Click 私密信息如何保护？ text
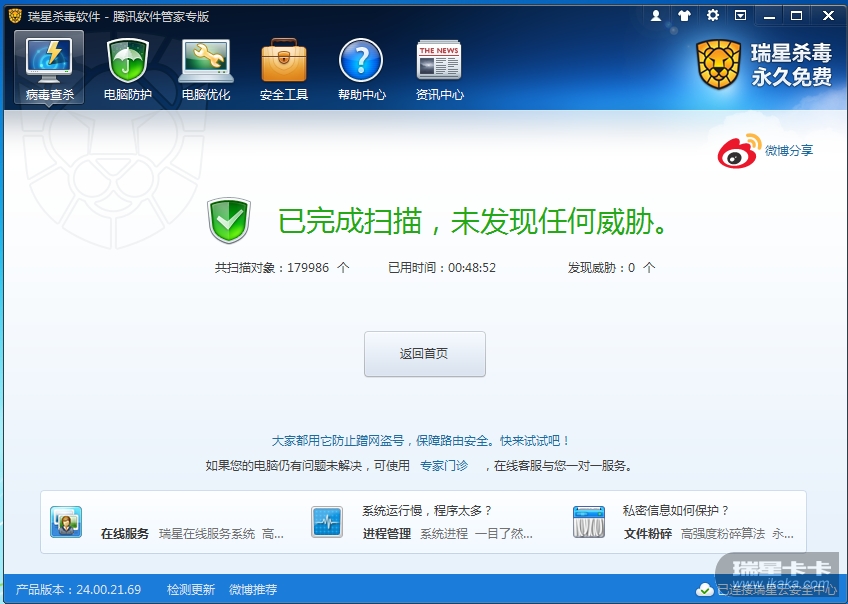 coord(676,510)
